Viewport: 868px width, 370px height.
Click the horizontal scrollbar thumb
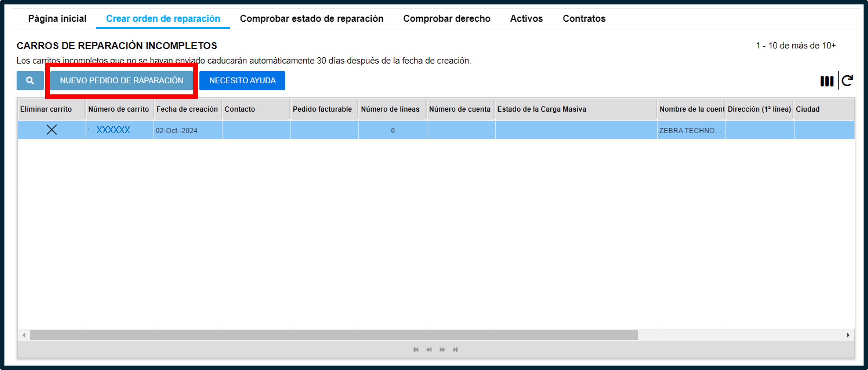point(334,335)
